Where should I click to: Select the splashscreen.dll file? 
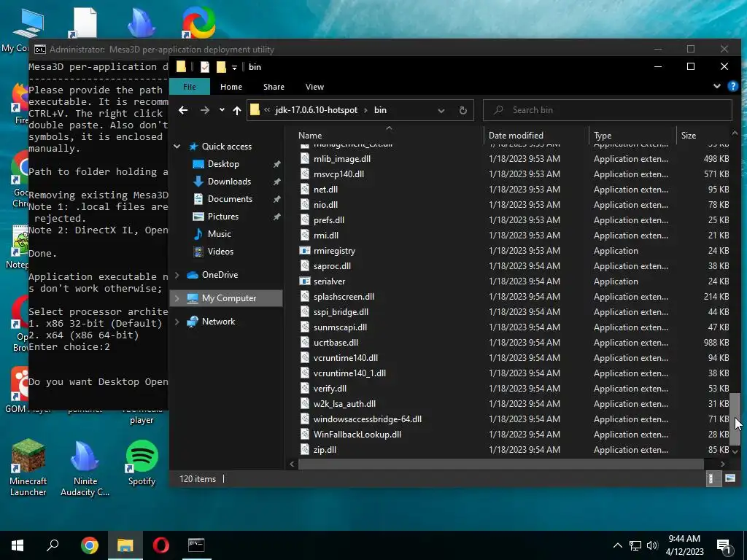click(x=344, y=297)
